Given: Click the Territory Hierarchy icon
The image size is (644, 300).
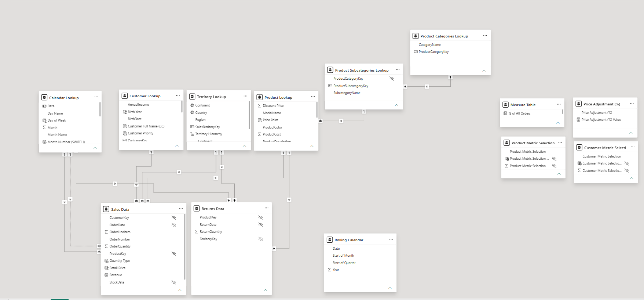Looking at the screenshot, I should coord(192,134).
